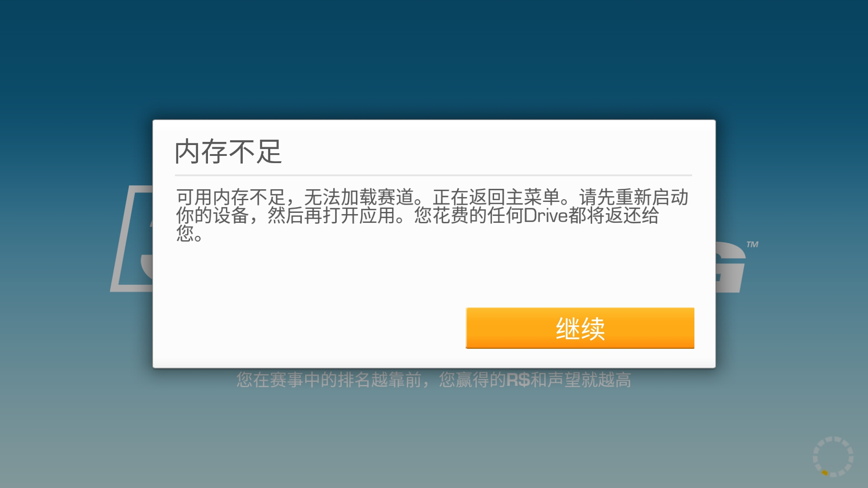
Task: Click the phrase 无法加载赛道 in the message
Action: [x=359, y=197]
